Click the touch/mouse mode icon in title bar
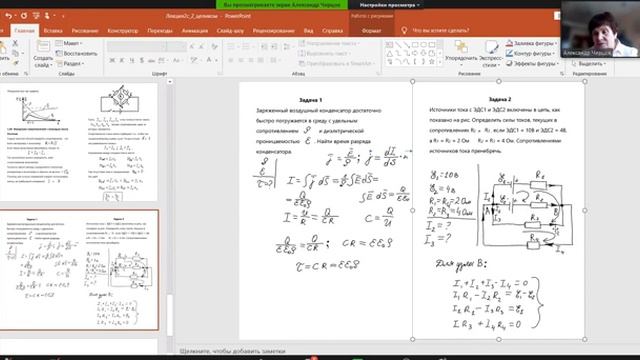The image size is (640, 360). (47, 16)
